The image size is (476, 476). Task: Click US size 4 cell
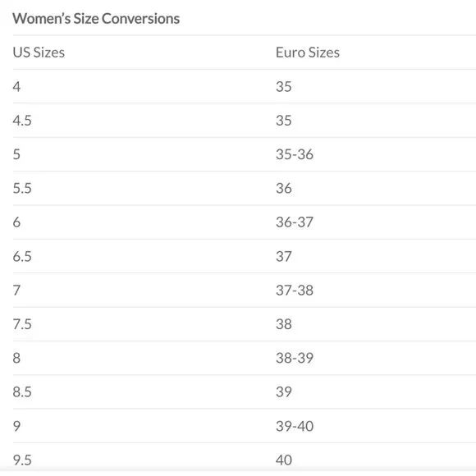coord(16,87)
